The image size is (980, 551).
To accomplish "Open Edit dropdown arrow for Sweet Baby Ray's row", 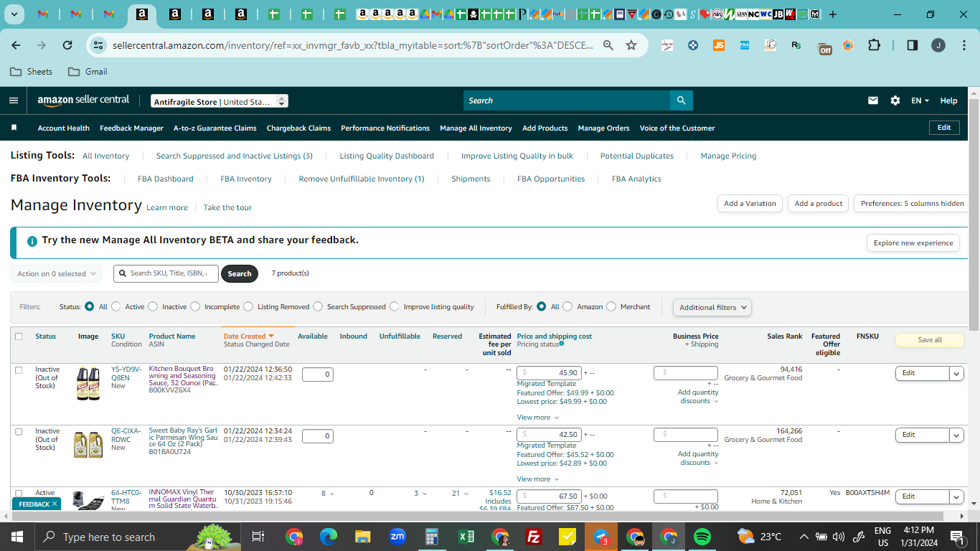I will point(956,435).
